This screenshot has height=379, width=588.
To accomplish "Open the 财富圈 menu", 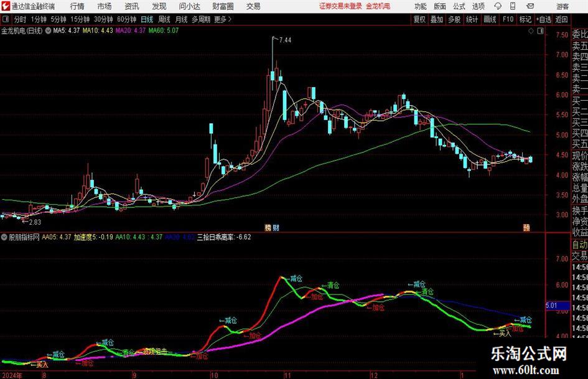I will click(223, 6).
